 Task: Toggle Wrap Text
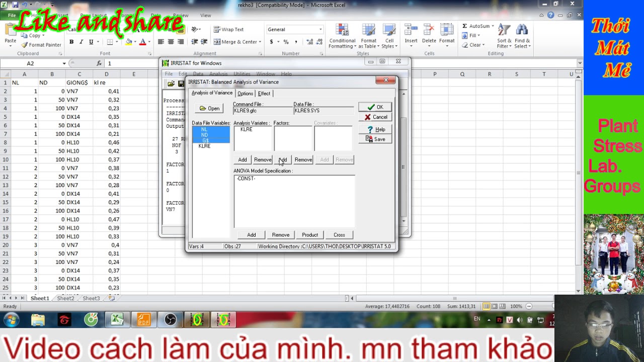(229, 30)
